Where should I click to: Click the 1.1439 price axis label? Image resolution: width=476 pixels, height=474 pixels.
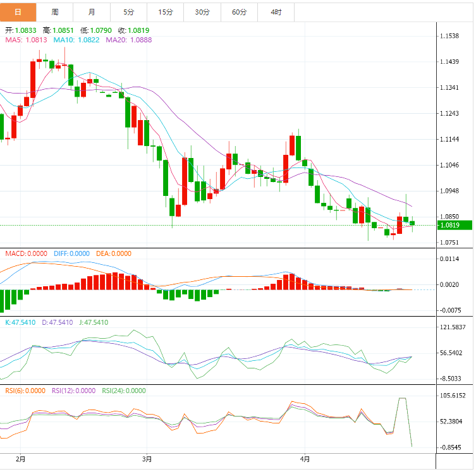[449, 62]
